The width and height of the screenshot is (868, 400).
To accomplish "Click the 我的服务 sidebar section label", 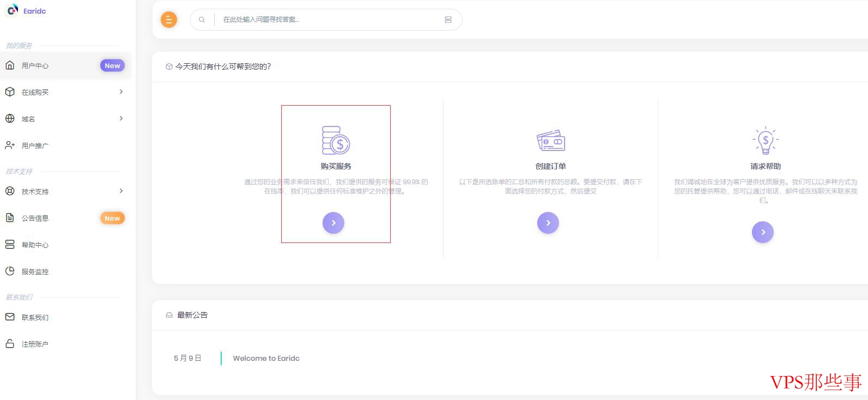I will click(19, 46).
